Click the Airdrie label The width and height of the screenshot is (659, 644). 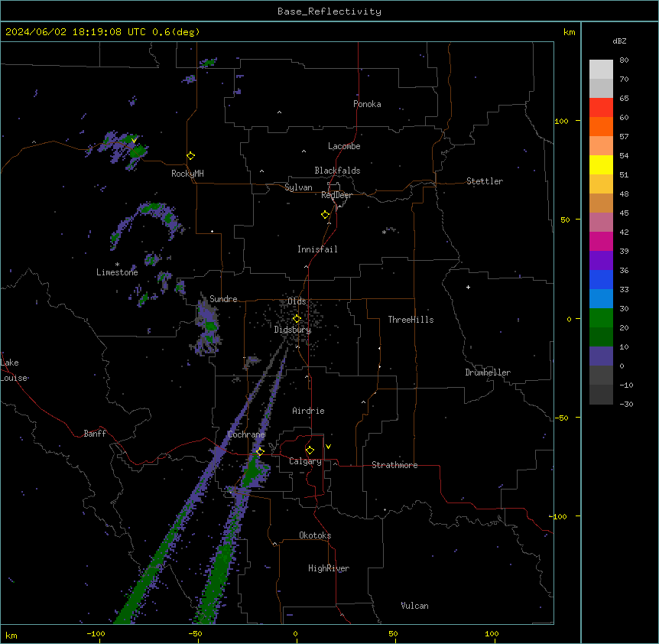tap(308, 411)
